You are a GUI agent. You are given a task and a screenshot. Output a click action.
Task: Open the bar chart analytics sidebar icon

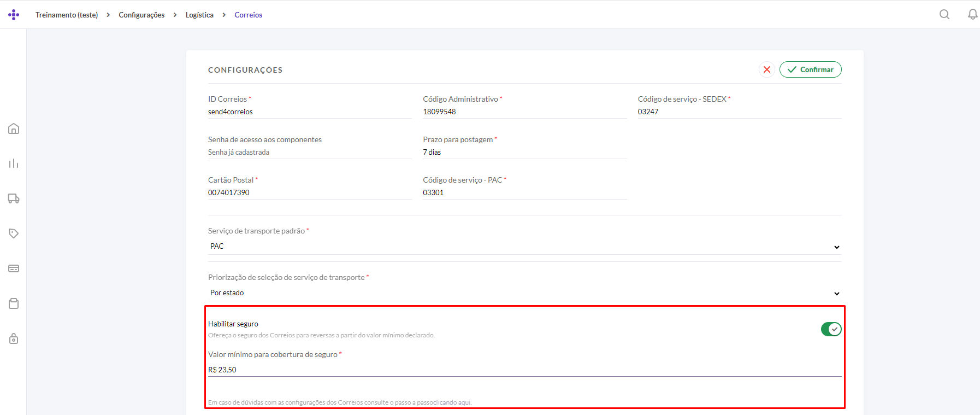click(14, 163)
